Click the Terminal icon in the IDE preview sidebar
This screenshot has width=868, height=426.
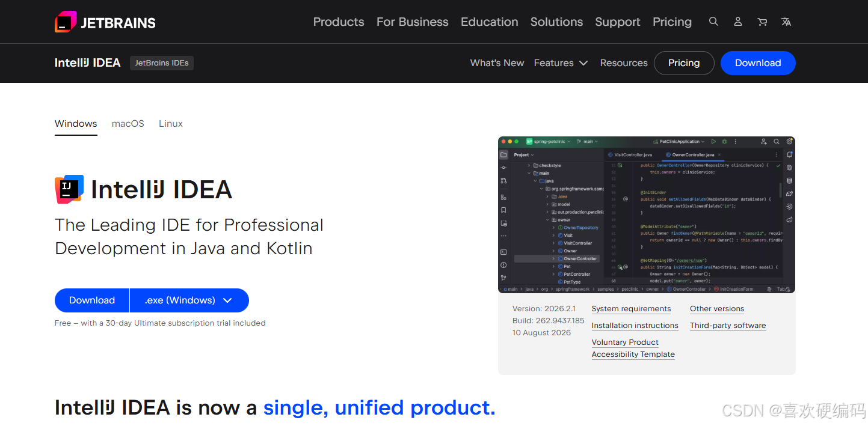[503, 252]
